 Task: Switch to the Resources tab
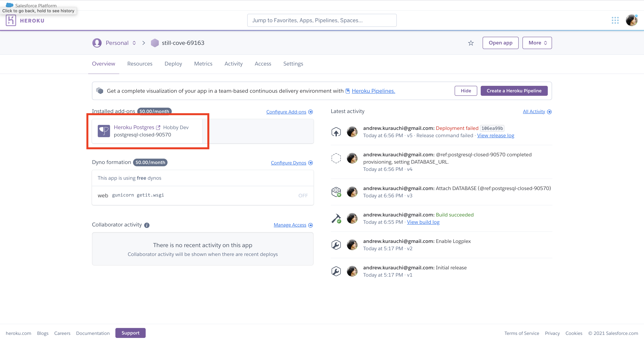pyautogui.click(x=140, y=64)
